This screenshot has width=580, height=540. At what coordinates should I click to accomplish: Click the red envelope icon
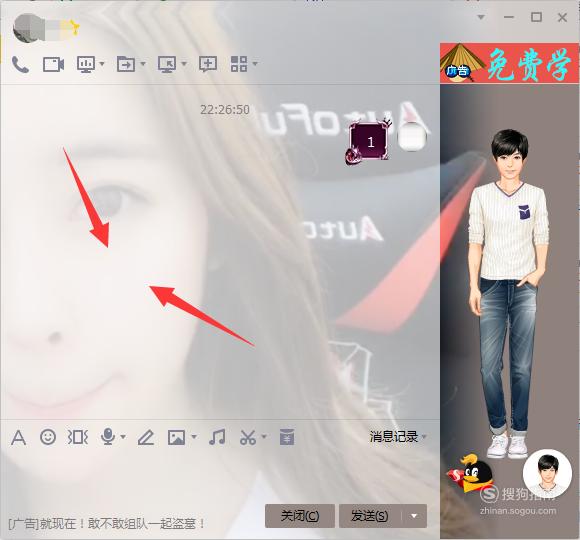[287, 437]
